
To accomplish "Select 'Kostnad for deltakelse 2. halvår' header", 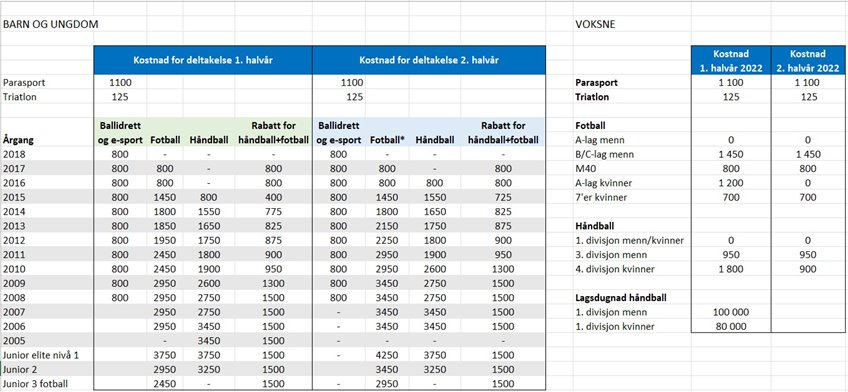I will (x=429, y=60).
